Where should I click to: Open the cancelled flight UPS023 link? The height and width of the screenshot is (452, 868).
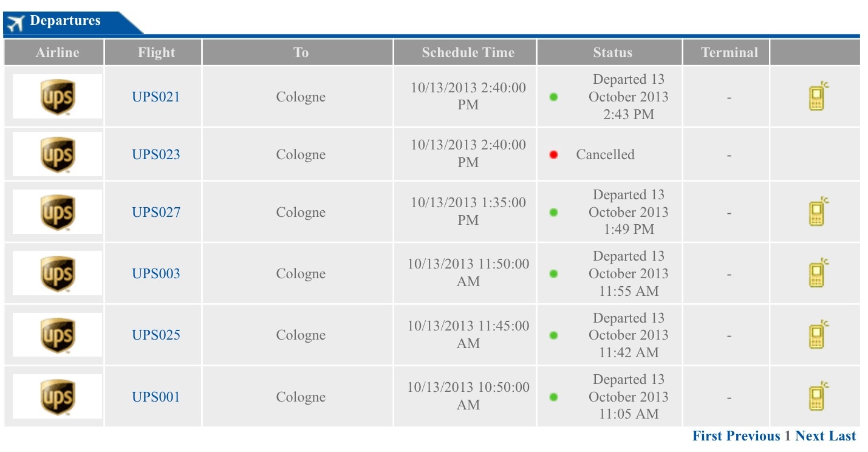pos(156,154)
